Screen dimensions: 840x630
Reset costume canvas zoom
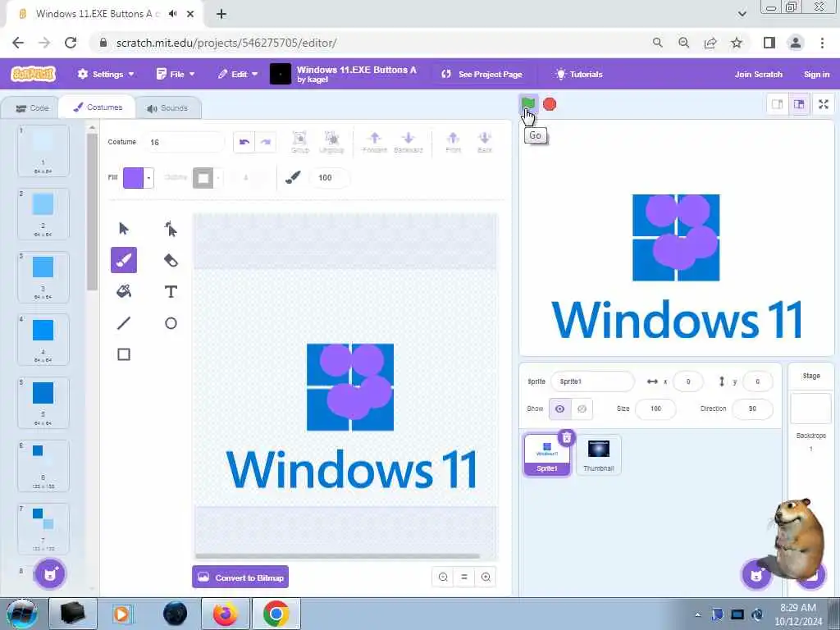[464, 577]
